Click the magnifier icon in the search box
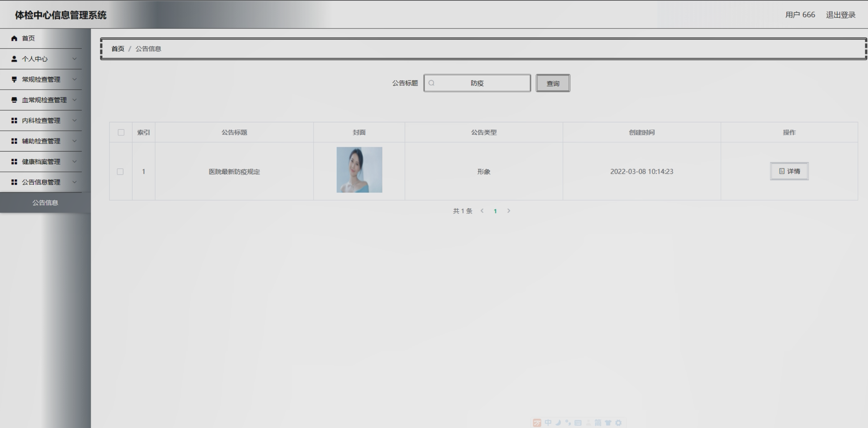This screenshot has width=868, height=428. pos(432,83)
